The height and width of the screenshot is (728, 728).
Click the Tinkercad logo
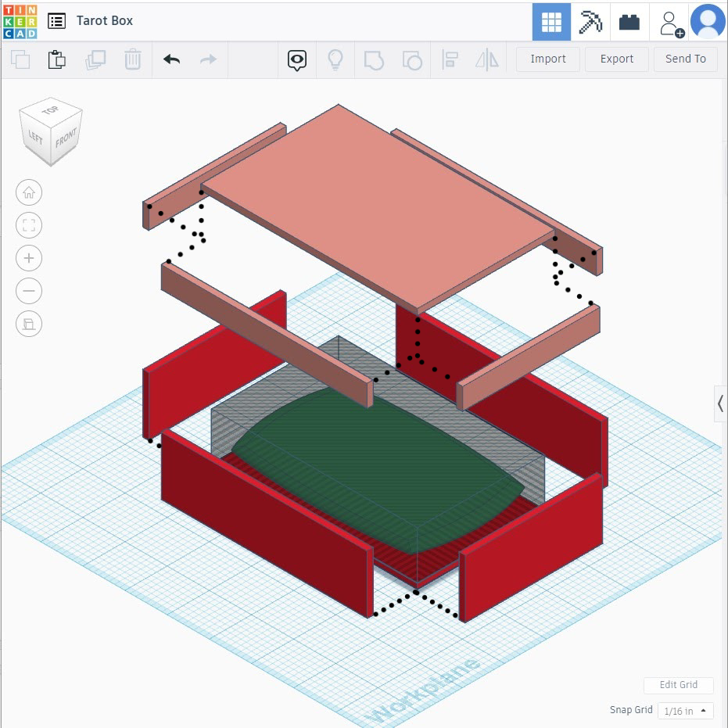pos(20,21)
